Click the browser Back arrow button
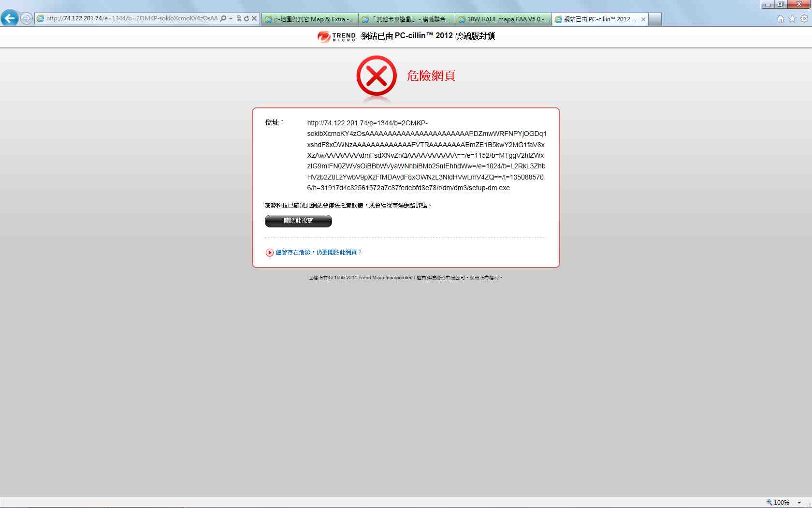The height and width of the screenshot is (508, 812). point(10,18)
